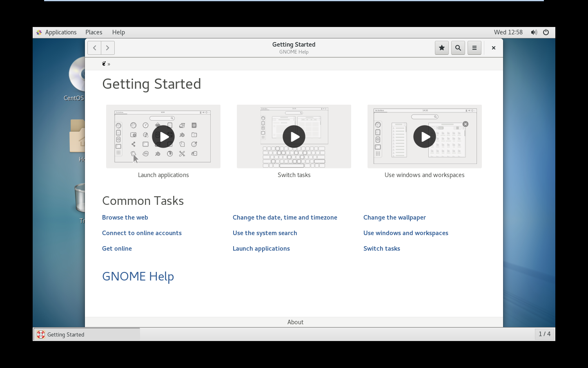
Task: Click the back navigation arrow
Action: tap(94, 48)
